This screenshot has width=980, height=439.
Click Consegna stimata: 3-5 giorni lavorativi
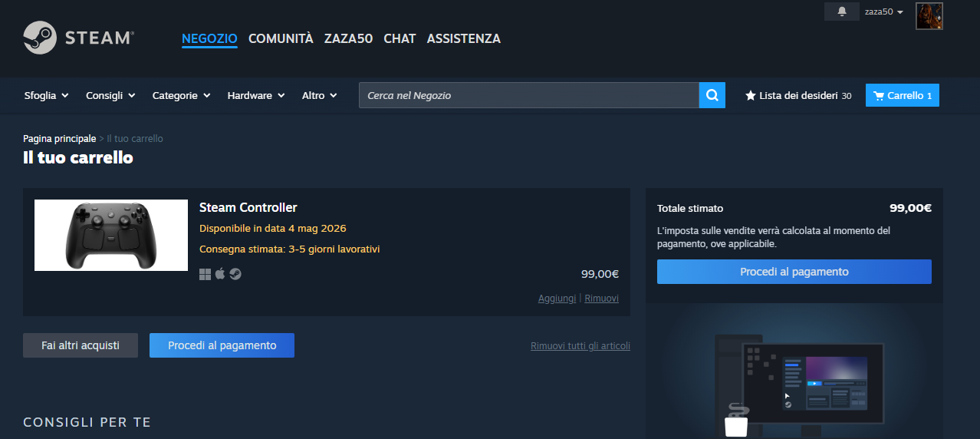[x=290, y=249]
